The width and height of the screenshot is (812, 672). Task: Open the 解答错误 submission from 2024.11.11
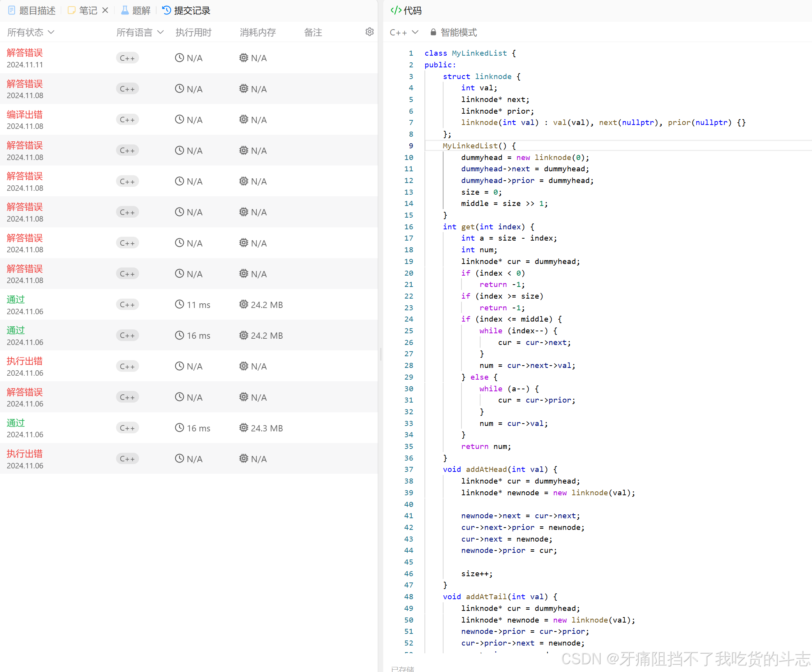[x=25, y=53]
